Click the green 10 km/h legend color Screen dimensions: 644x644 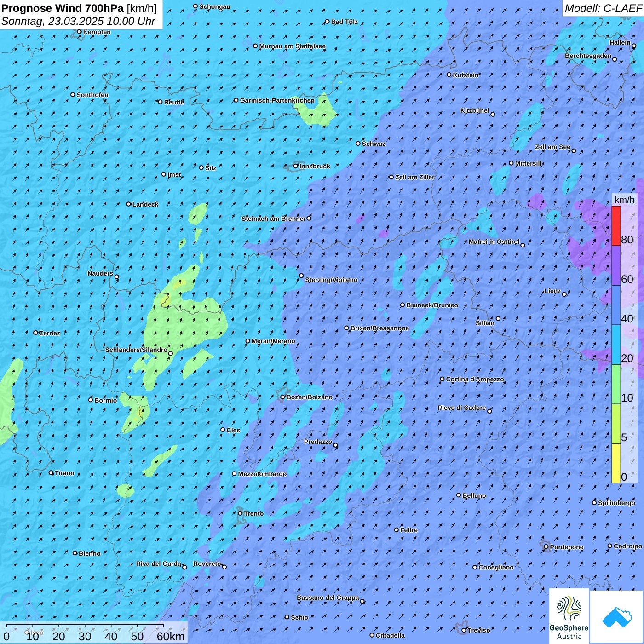click(x=616, y=384)
